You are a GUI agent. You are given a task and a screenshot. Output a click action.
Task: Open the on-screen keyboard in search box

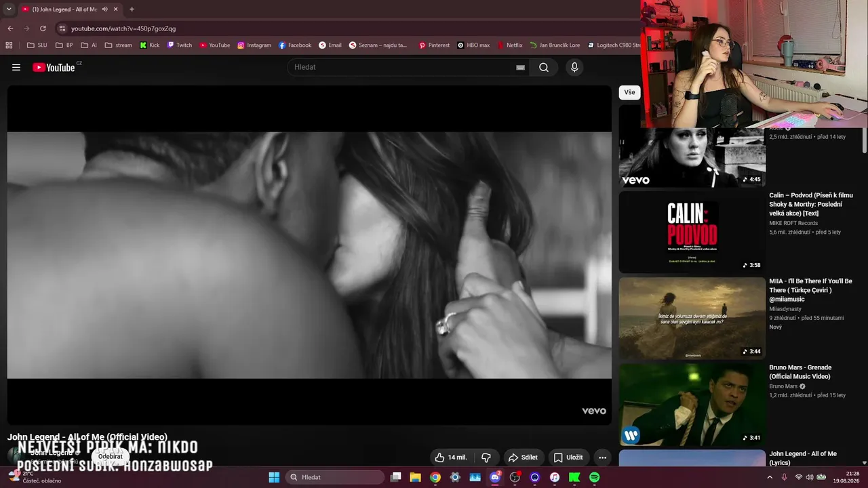(x=520, y=67)
